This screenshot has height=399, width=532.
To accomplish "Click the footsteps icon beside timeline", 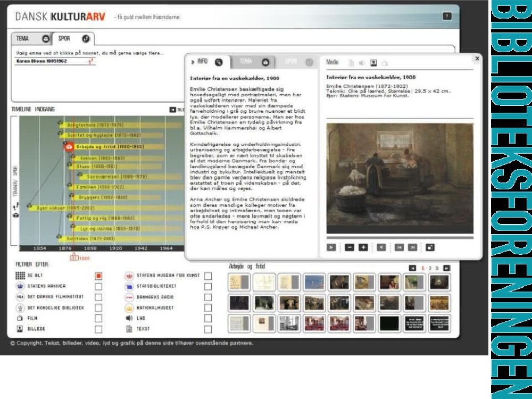I will pyautogui.click(x=16, y=206).
